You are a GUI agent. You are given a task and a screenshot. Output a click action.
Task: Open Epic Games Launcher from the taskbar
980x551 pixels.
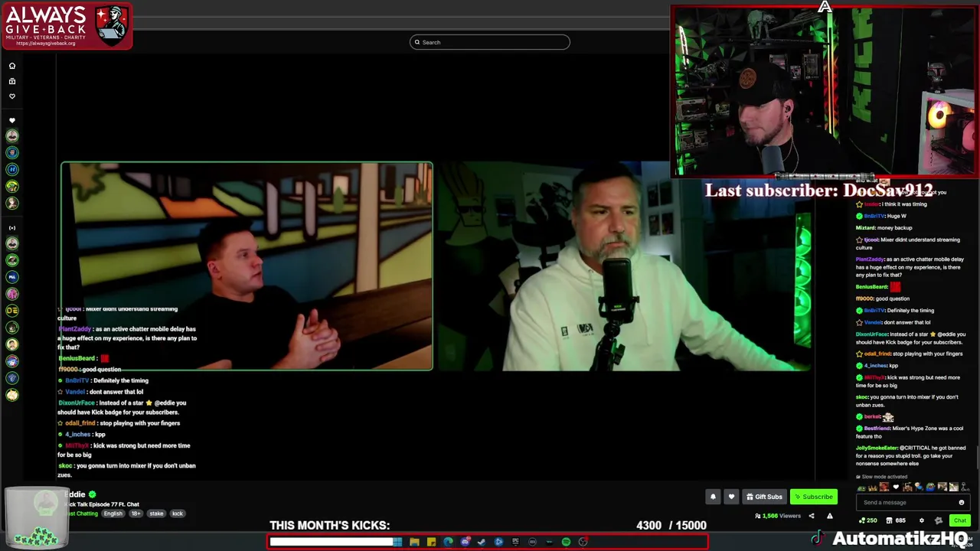[515, 542]
